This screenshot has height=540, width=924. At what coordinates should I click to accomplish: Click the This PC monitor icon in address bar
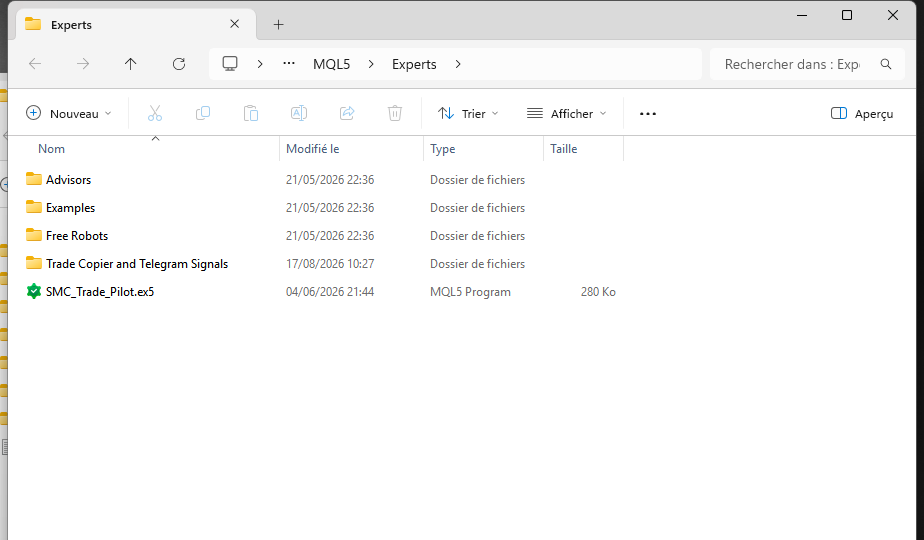[x=230, y=64]
